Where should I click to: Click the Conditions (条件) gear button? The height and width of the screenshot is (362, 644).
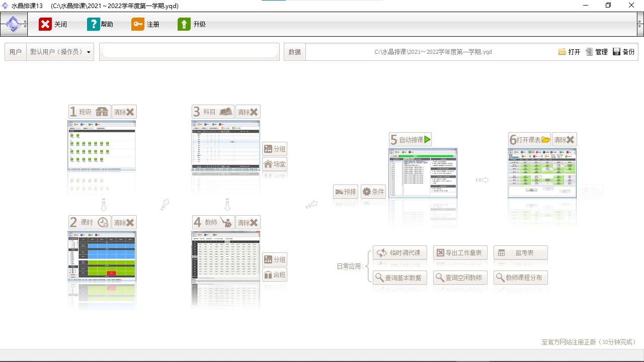pyautogui.click(x=373, y=192)
